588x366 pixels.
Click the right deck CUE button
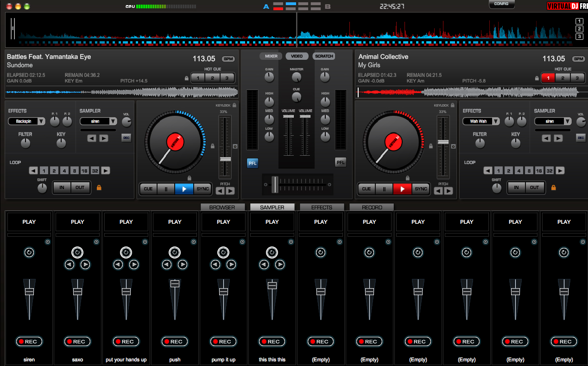click(367, 189)
